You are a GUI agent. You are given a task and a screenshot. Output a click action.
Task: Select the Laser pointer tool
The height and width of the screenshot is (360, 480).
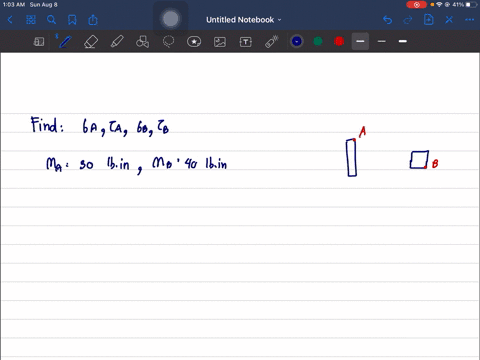click(x=272, y=42)
